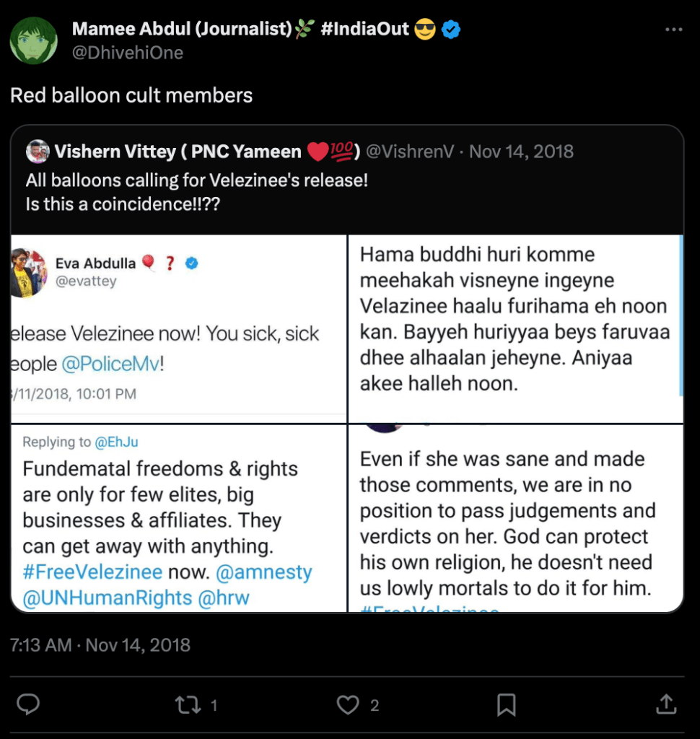Click the retweet icon
This screenshot has width=700, height=739.
pyautogui.click(x=188, y=704)
